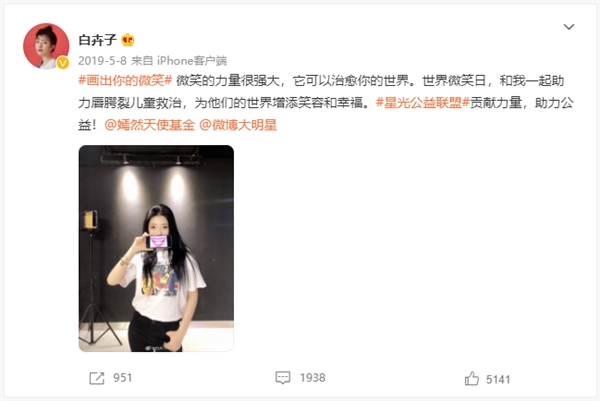Screen dimensions: 600x401
Task: Click the repost share icon
Action: (x=96, y=378)
